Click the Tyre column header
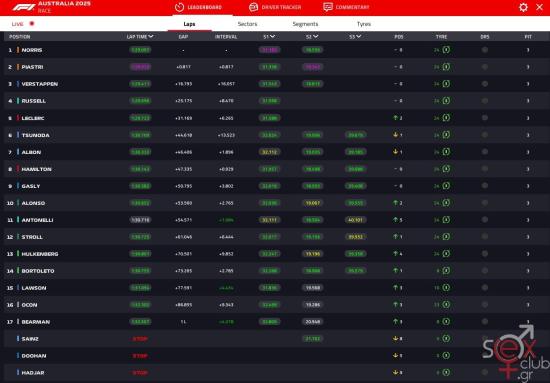Image resolution: width=550 pixels, height=383 pixels. click(x=442, y=37)
